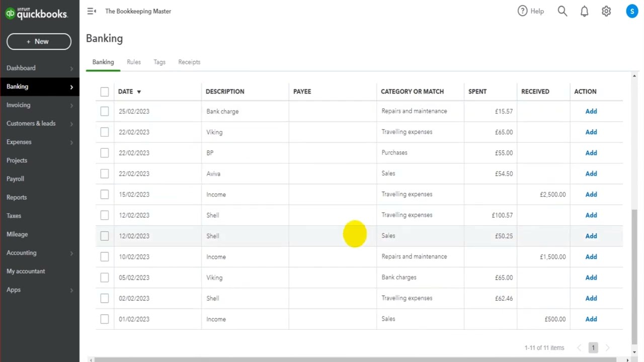Open the notifications bell
The image size is (644, 362).
click(584, 11)
